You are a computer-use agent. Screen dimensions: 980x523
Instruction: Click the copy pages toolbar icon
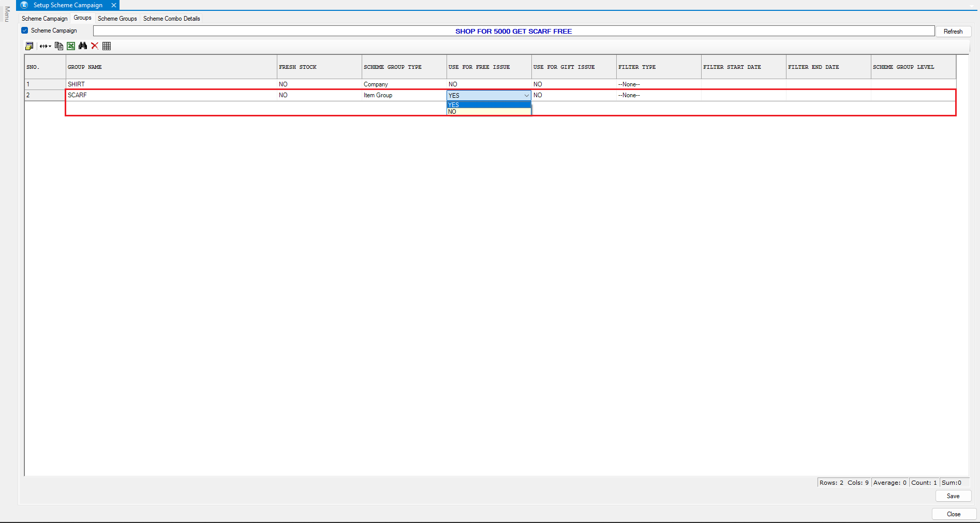point(59,46)
